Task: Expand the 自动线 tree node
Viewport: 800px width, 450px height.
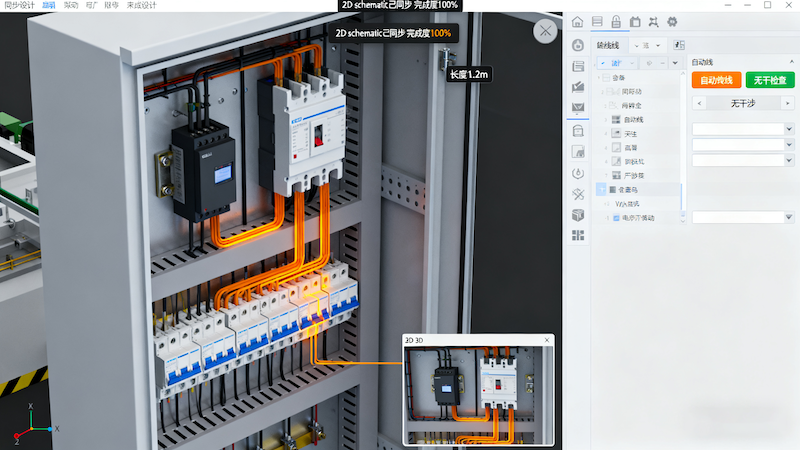Action: click(x=606, y=119)
